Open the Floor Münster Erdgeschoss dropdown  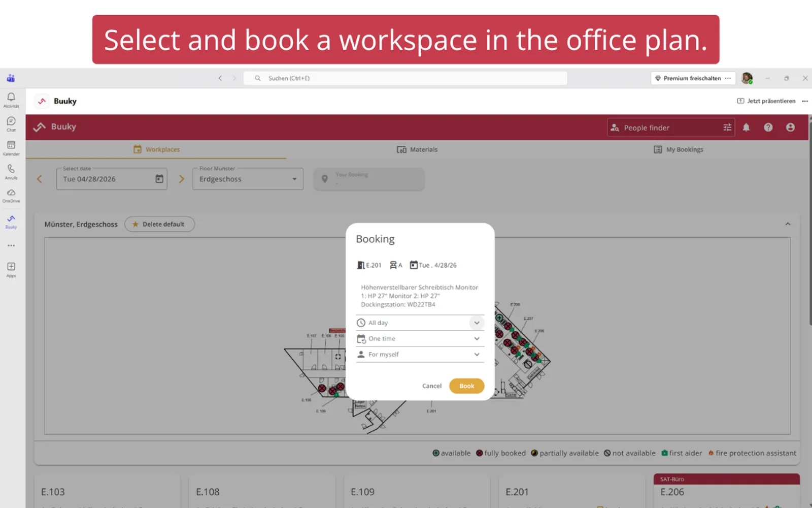pos(248,179)
